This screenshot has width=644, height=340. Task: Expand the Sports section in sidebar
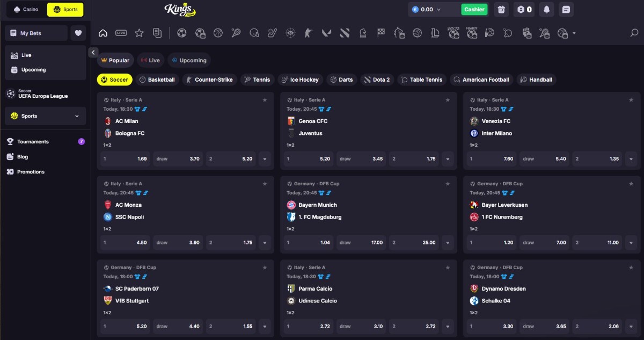pyautogui.click(x=46, y=116)
